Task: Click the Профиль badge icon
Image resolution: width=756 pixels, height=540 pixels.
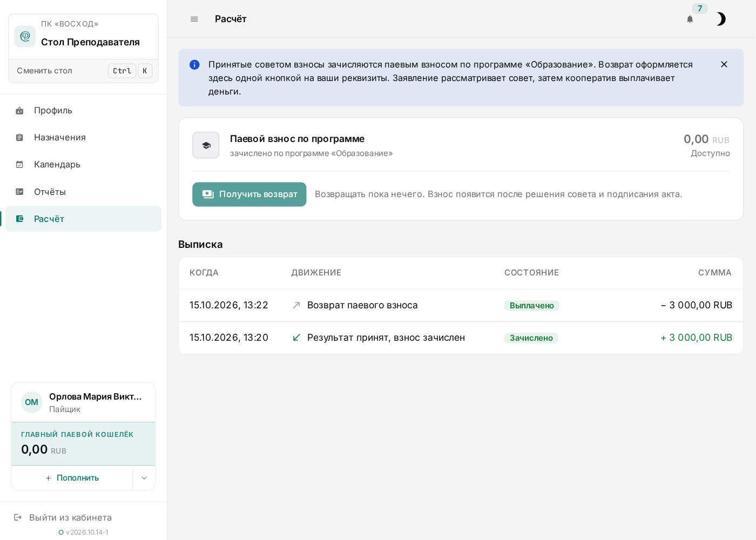Action: [x=19, y=111]
